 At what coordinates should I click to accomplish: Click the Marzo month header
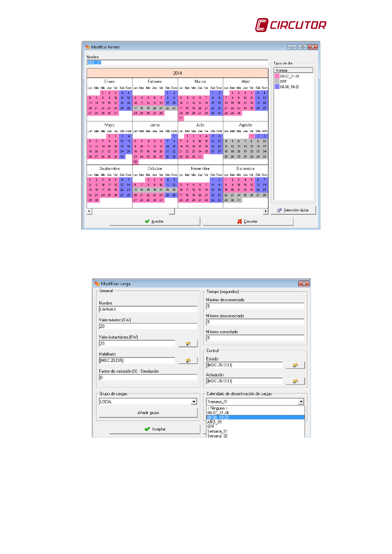pyautogui.click(x=200, y=82)
